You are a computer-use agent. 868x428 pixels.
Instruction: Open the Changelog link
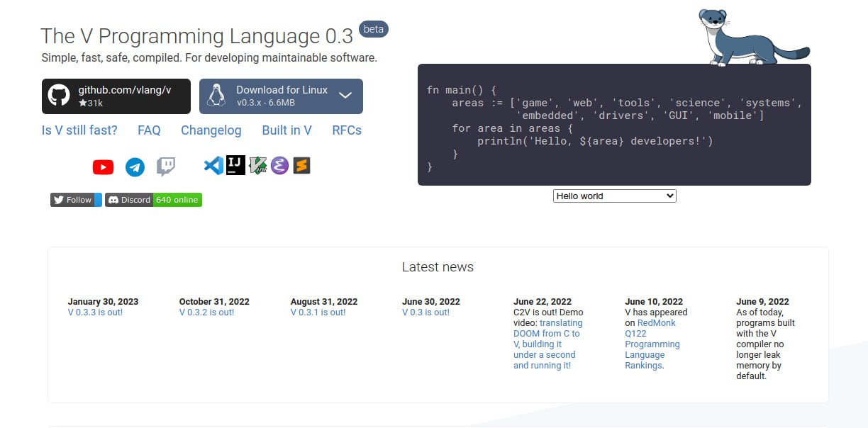click(x=211, y=130)
